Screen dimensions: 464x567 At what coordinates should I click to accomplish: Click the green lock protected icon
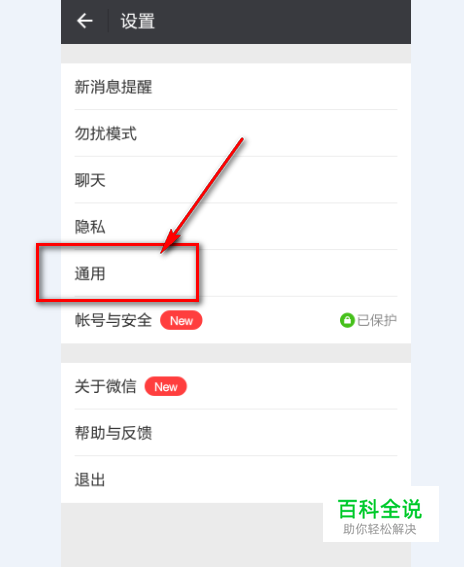point(347,320)
